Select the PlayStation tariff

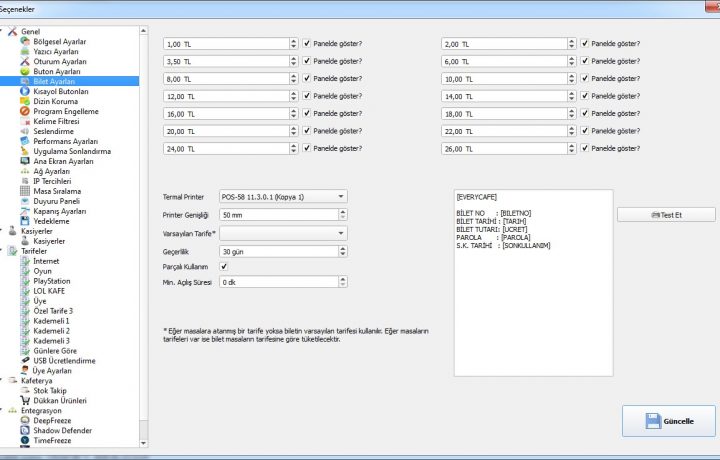pyautogui.click(x=58, y=281)
